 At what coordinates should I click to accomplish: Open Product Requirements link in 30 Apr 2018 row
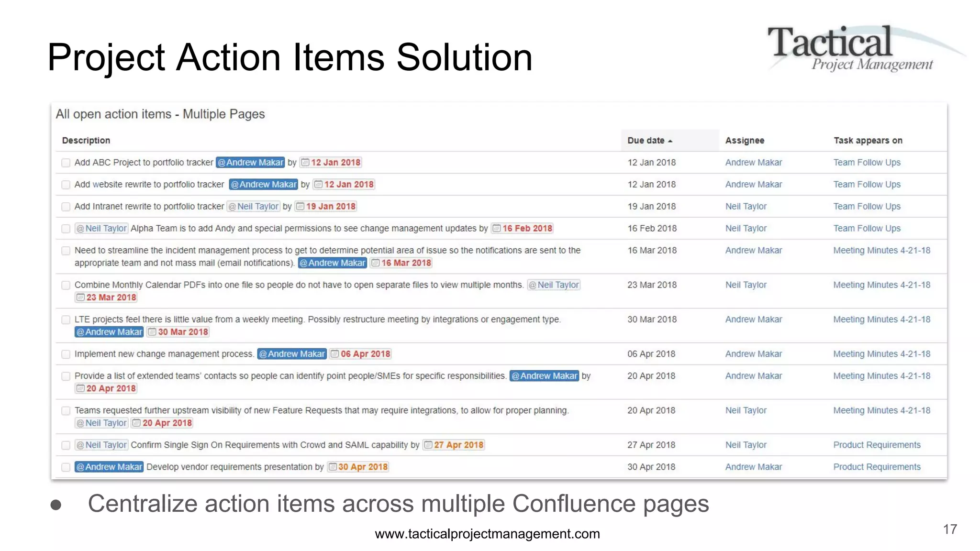pyautogui.click(x=877, y=467)
